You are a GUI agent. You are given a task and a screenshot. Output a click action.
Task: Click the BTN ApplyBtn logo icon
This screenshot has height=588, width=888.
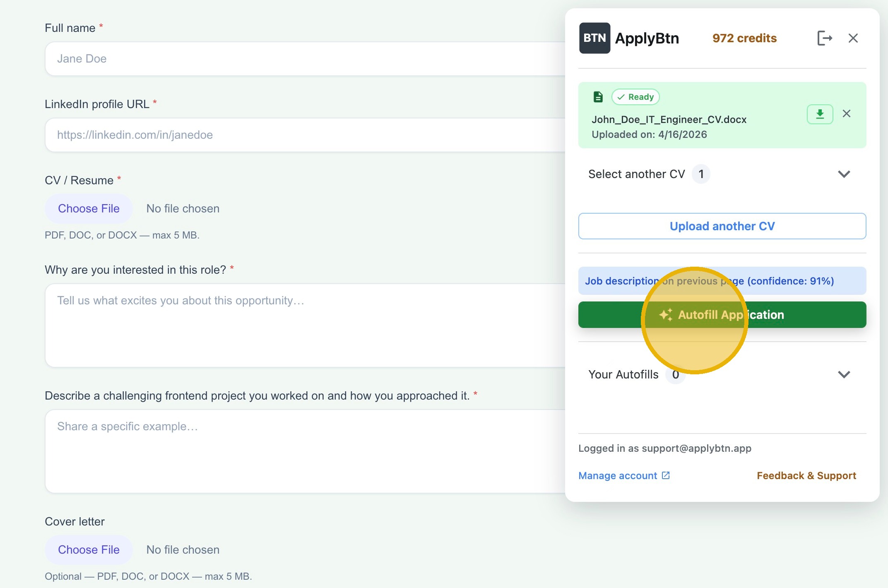point(594,38)
